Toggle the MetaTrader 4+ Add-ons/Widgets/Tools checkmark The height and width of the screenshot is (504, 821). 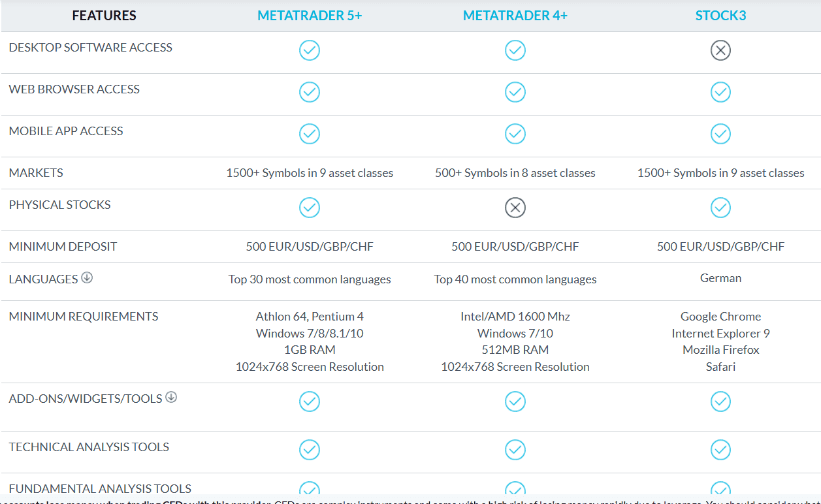click(515, 402)
